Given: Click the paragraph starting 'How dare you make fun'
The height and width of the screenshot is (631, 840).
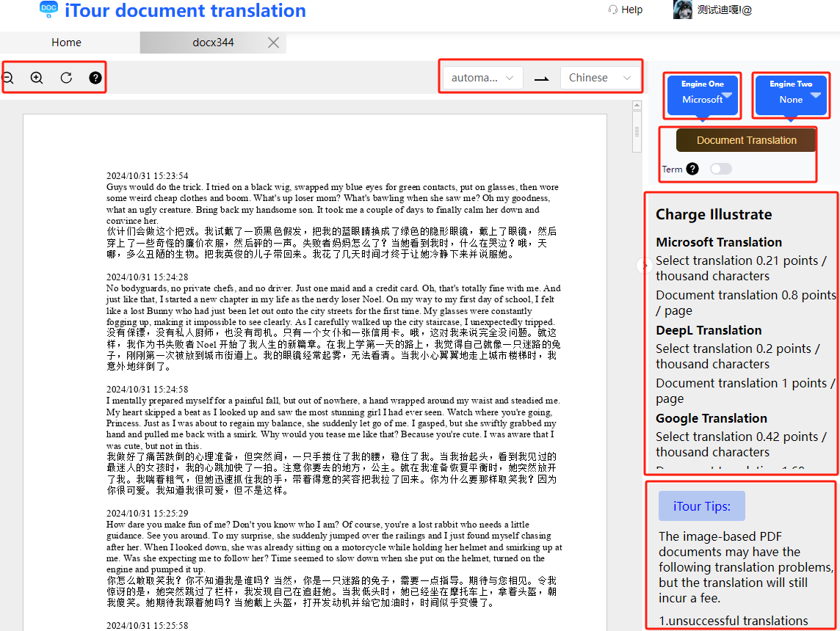Looking at the screenshot, I should pos(334,547).
